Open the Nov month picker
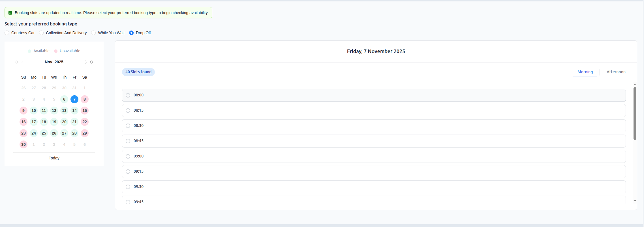 (x=48, y=62)
